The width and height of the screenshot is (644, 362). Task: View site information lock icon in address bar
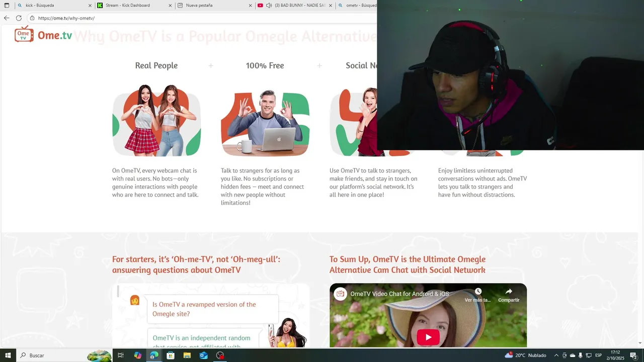pos(32,18)
